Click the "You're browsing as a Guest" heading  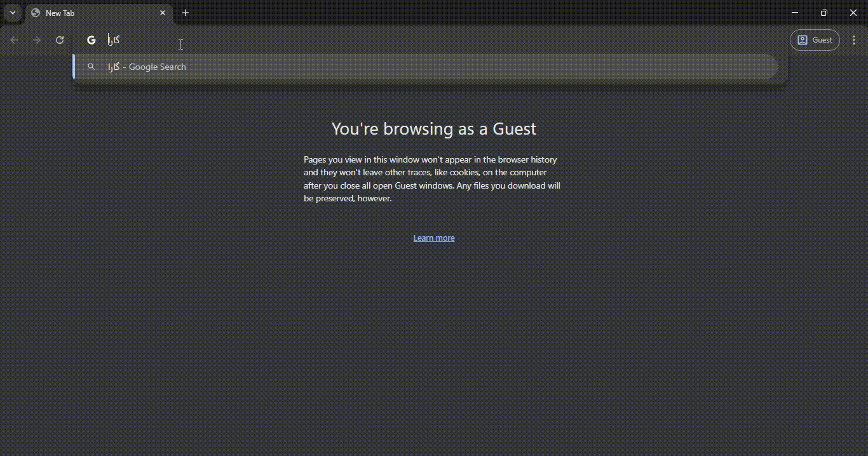[434, 129]
